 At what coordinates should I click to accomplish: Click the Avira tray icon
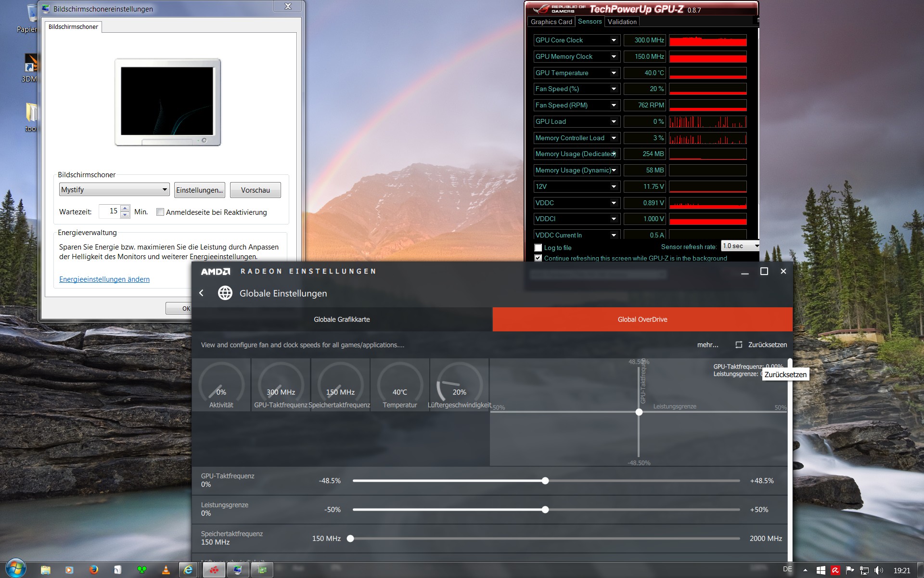(835, 570)
